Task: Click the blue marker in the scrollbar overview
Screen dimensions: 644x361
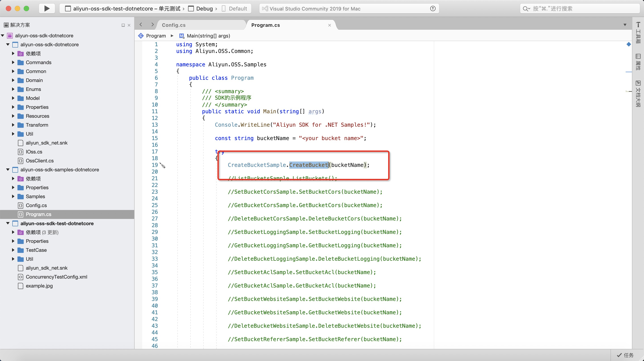Action: click(629, 44)
